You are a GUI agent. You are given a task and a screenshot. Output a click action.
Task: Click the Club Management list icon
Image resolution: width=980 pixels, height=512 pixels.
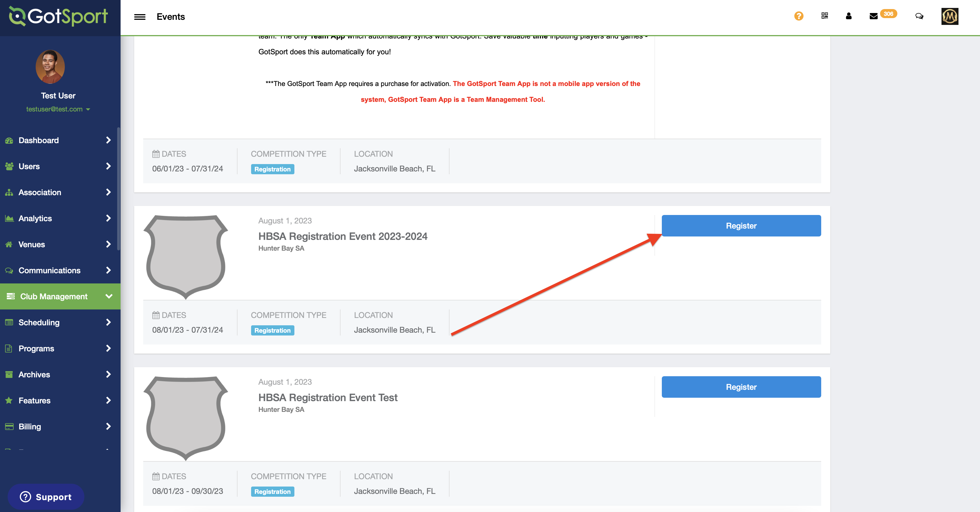coord(11,296)
